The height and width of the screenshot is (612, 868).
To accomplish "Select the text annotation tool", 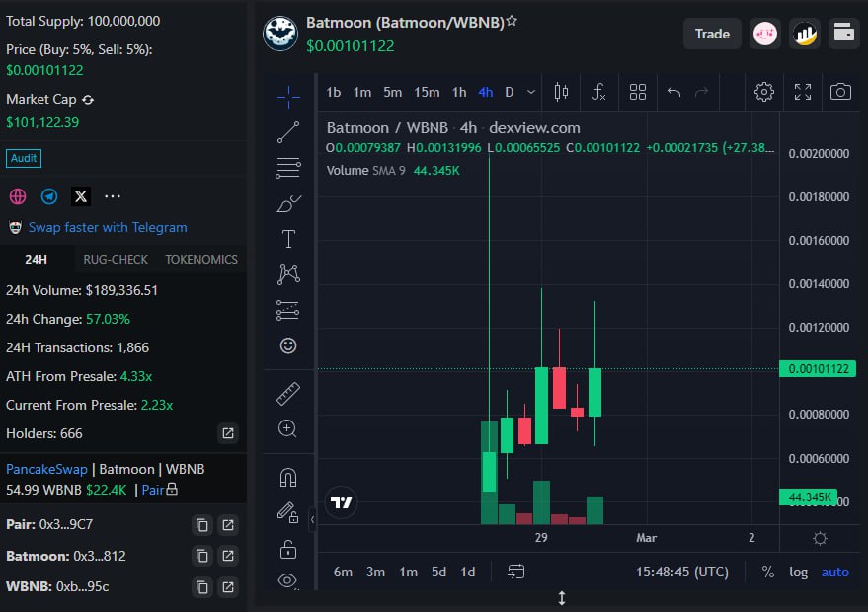I will click(288, 239).
